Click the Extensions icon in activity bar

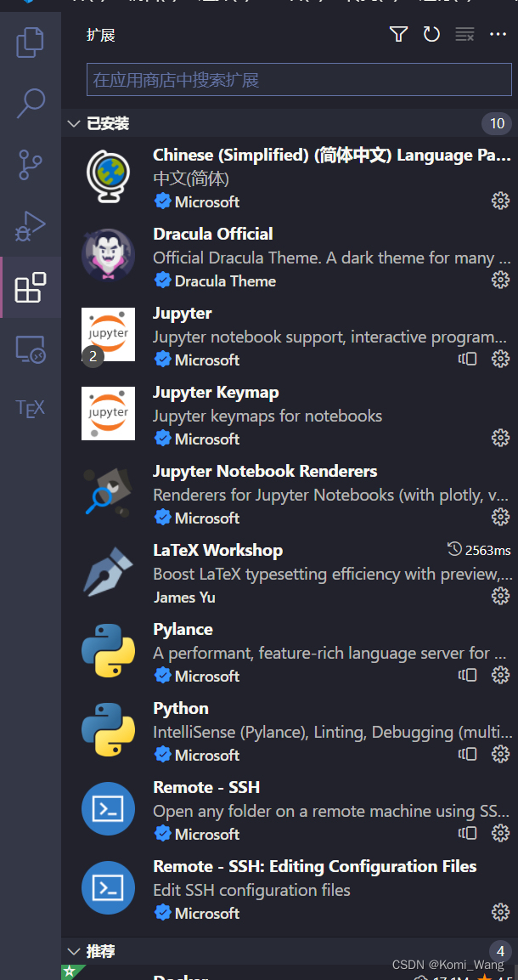click(x=30, y=287)
